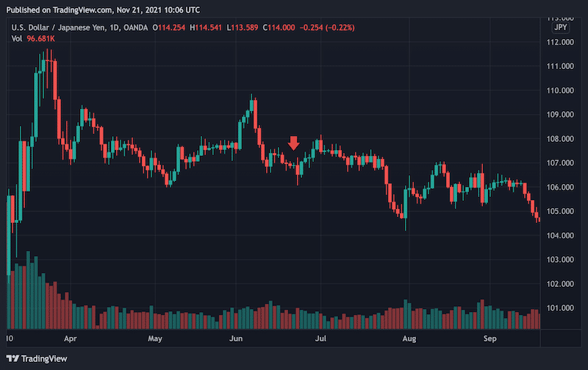The width and height of the screenshot is (588, 370).
Task: Open the JPY currency label
Action: (559, 28)
